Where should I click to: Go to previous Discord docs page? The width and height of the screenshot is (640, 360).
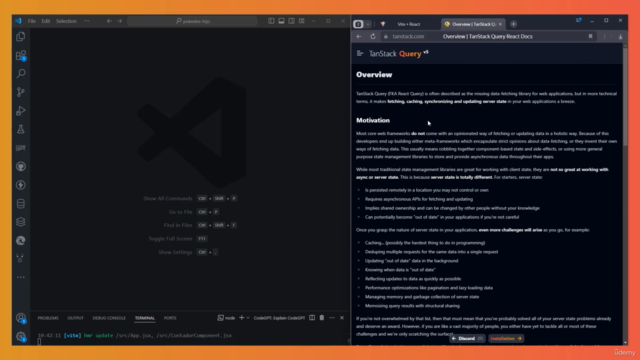(x=467, y=338)
